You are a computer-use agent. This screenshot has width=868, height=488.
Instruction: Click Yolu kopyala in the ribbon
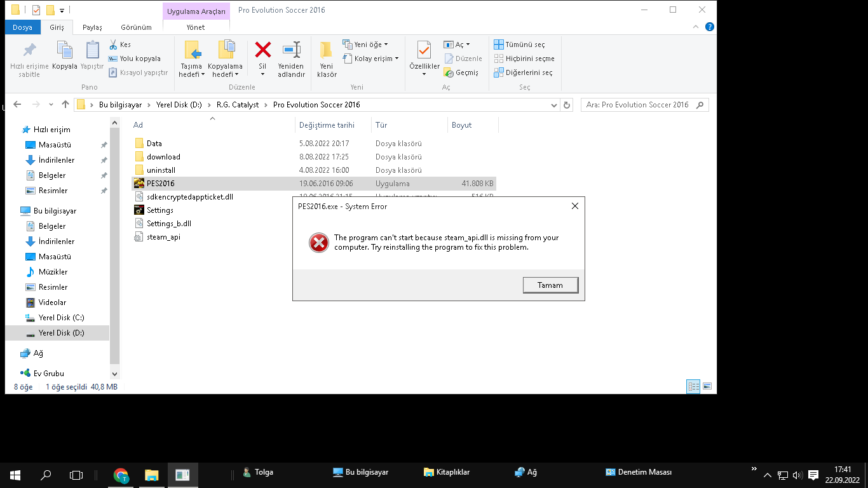(135, 58)
